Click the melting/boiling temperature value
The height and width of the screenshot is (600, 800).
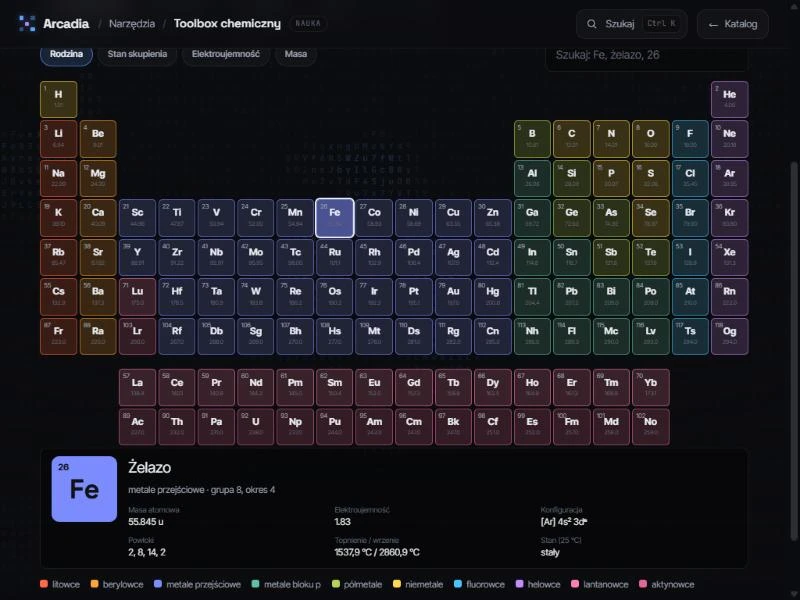click(x=377, y=552)
